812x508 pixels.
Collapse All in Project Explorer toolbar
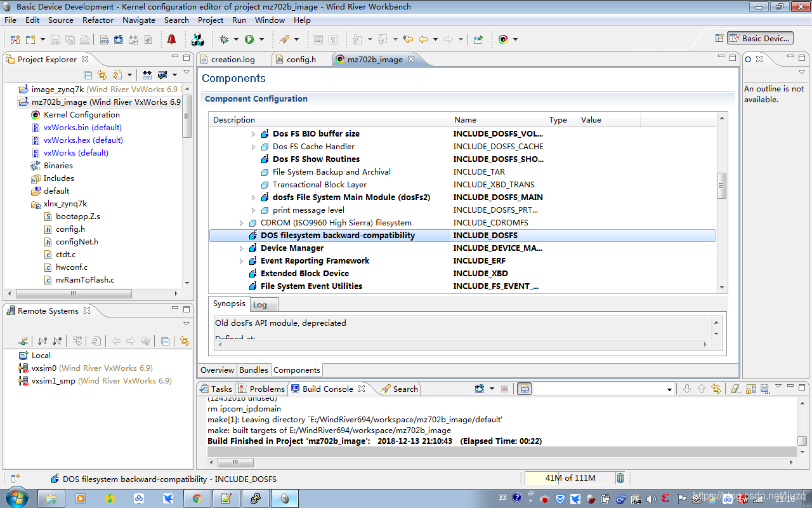[x=88, y=75]
